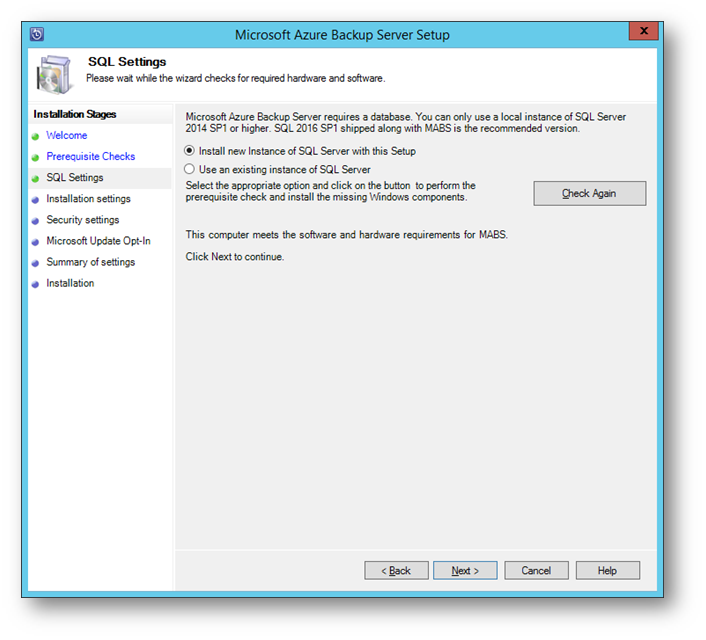
Task: Click the Check Again button
Action: coord(589,194)
